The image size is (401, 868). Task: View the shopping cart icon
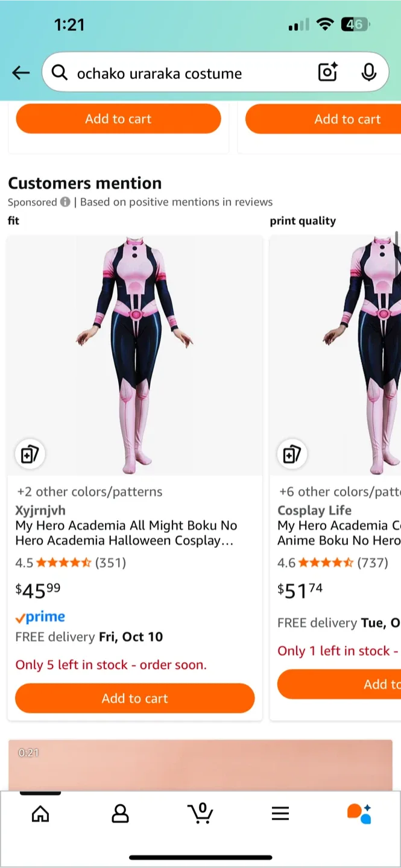(200, 814)
